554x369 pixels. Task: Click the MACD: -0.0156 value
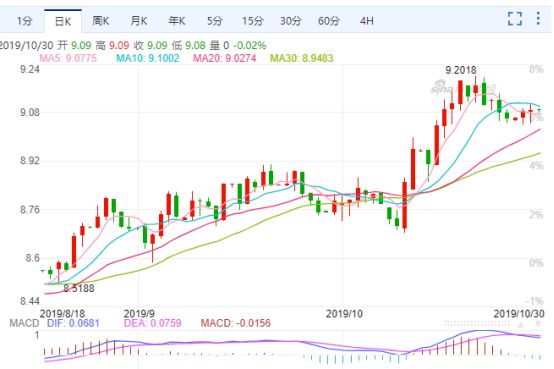[236, 323]
